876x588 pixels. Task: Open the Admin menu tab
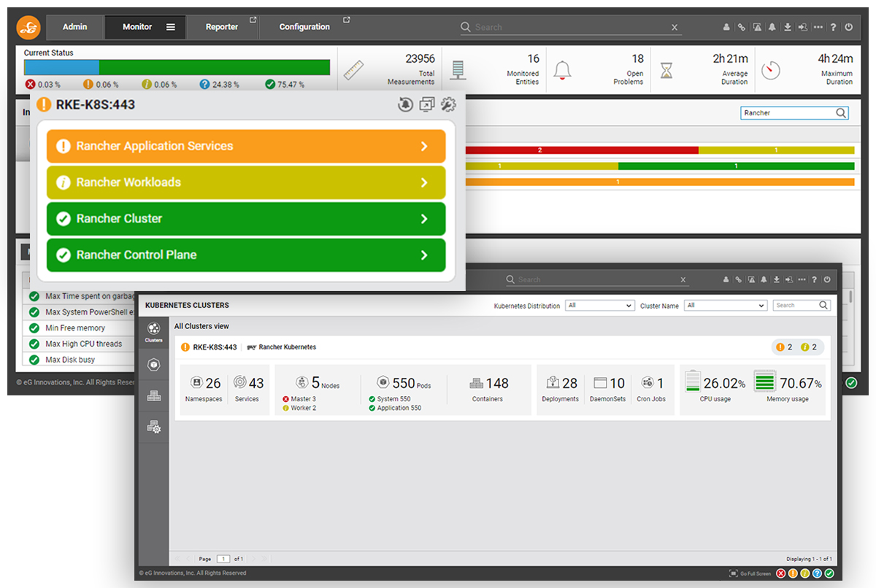point(74,27)
